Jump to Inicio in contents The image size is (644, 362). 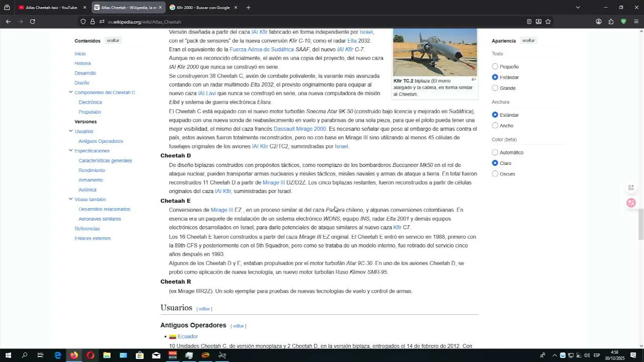[x=80, y=54]
